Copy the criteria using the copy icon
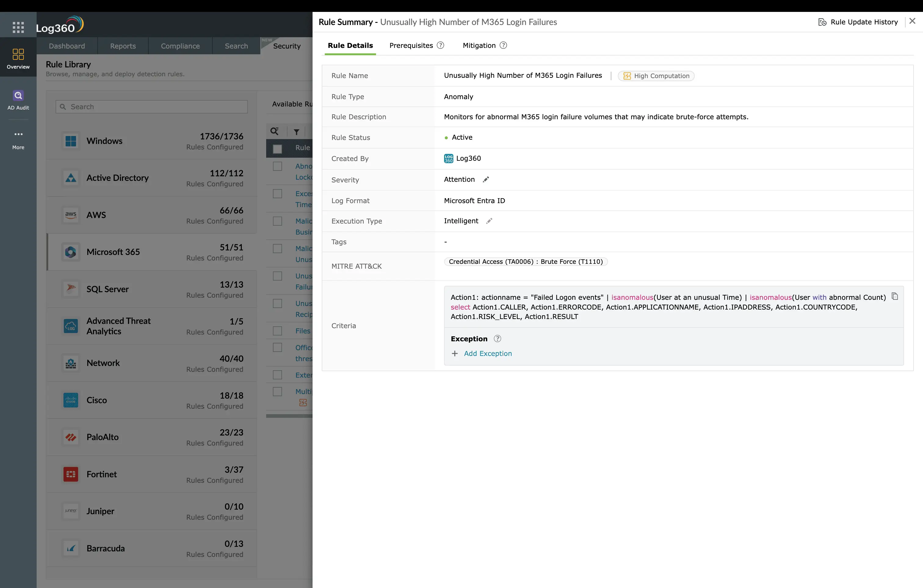Image resolution: width=923 pixels, height=588 pixels. click(895, 296)
